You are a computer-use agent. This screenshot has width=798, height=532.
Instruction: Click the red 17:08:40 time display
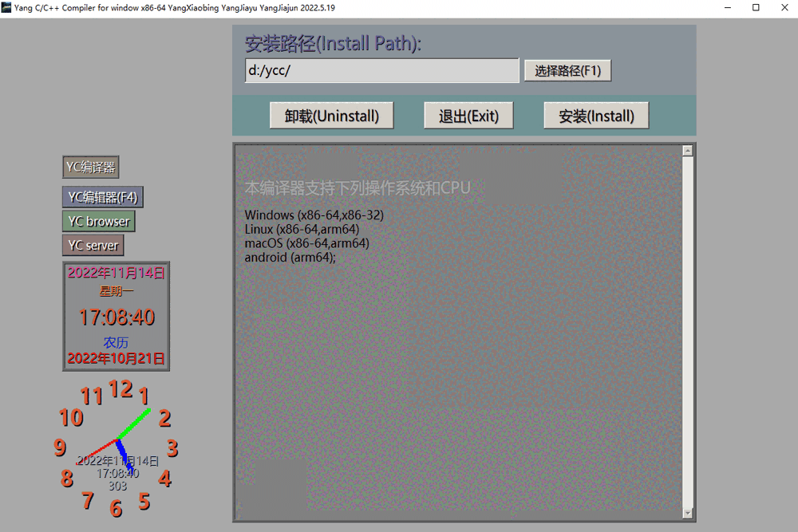click(x=117, y=317)
